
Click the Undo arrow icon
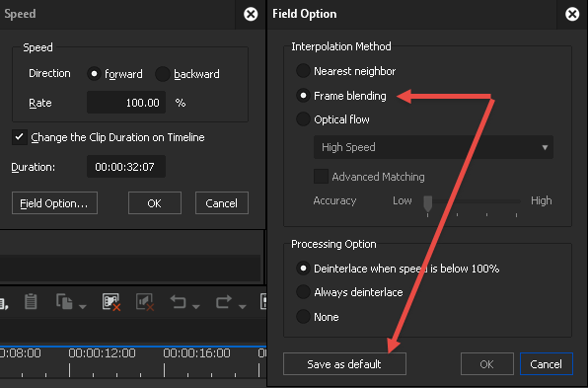179,301
